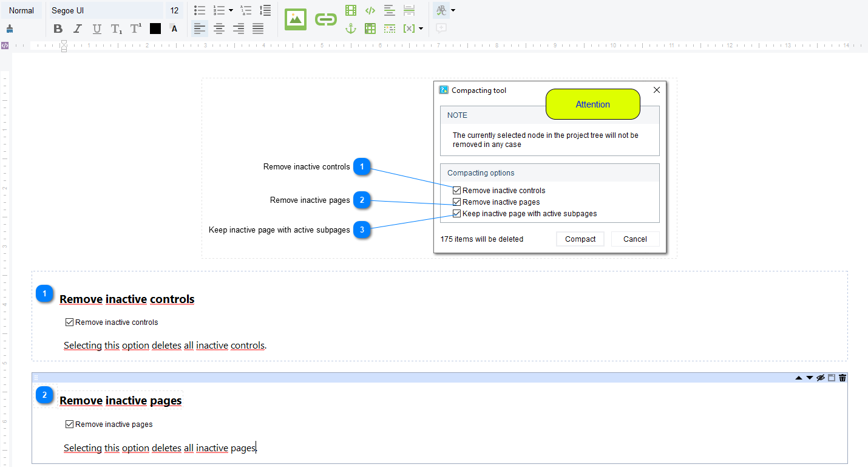Justify the paragraph text
Viewport: 868px width, 467px height.
click(258, 29)
